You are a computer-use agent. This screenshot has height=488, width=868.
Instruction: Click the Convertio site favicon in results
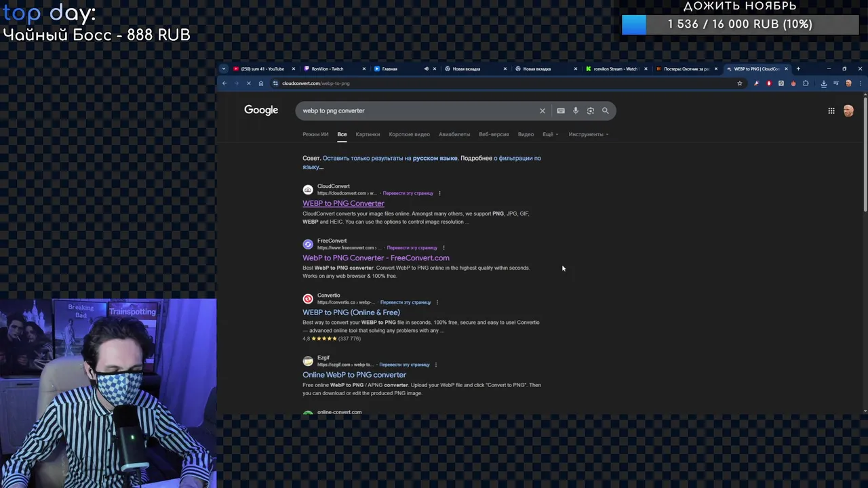(308, 298)
